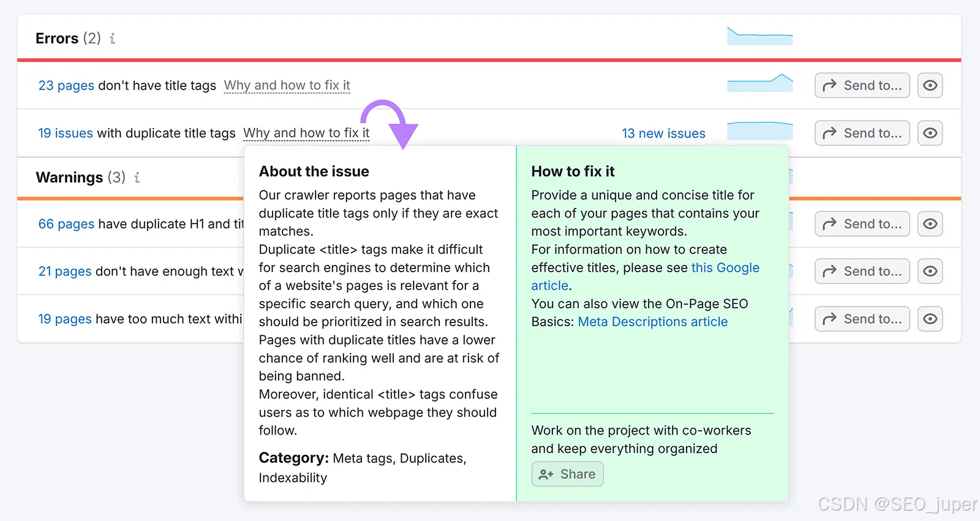Viewport: 980px width, 521px height.
Task: Click the How to fix it heading
Action: 573,172
